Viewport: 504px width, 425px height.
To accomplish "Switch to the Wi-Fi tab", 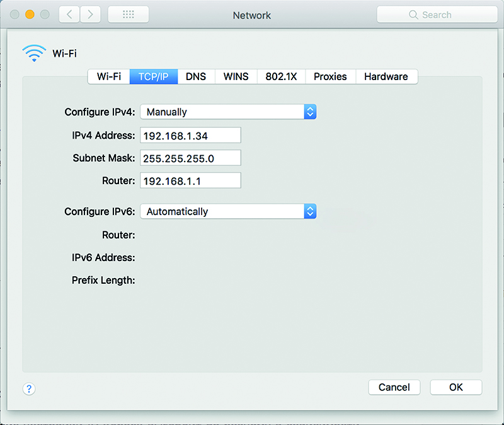I will (x=109, y=76).
